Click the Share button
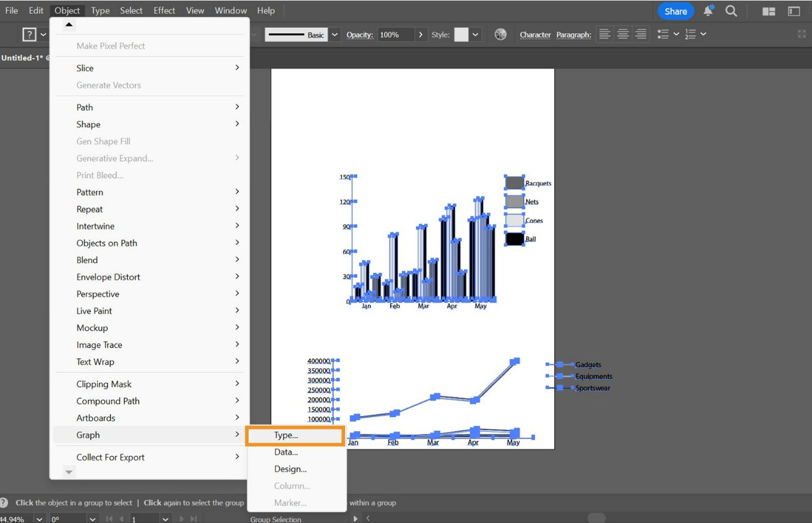Viewport: 812px width, 523px height. pos(675,11)
